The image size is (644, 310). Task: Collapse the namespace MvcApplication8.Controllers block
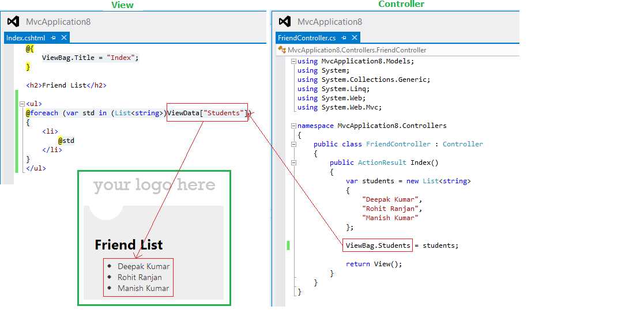(293, 126)
